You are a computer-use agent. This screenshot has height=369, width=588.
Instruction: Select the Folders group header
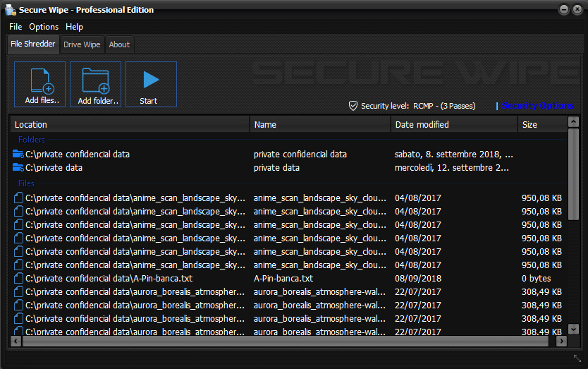point(32,140)
